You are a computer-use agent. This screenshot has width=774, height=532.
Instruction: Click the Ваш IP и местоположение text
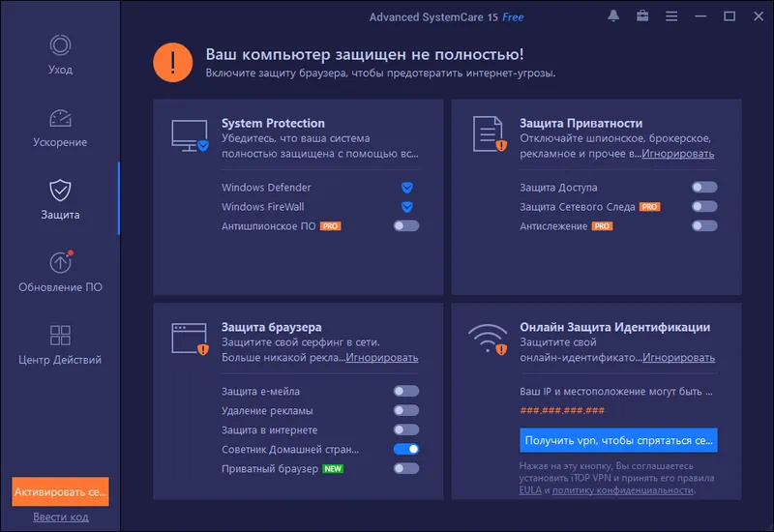[x=616, y=392]
